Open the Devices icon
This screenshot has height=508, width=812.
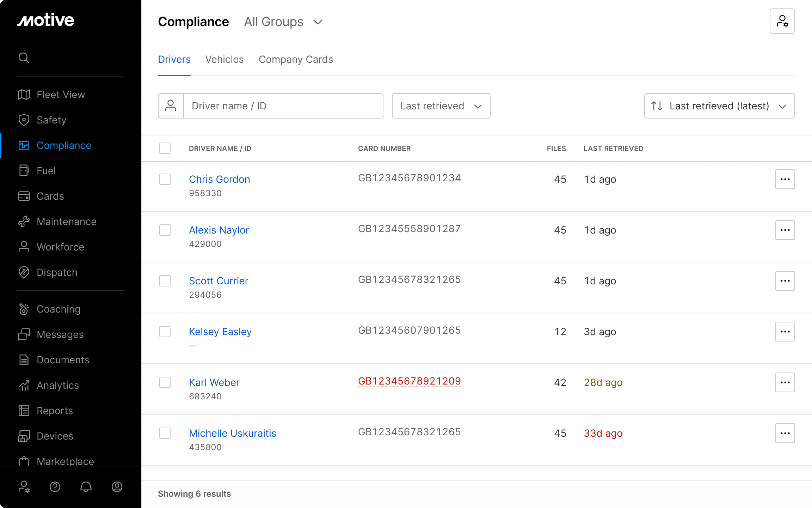pyautogui.click(x=24, y=436)
